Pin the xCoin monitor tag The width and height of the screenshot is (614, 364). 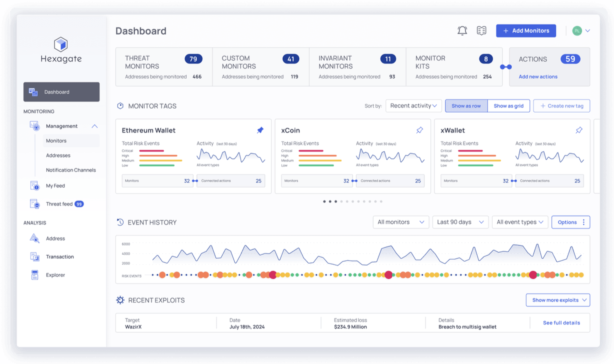[x=419, y=130]
